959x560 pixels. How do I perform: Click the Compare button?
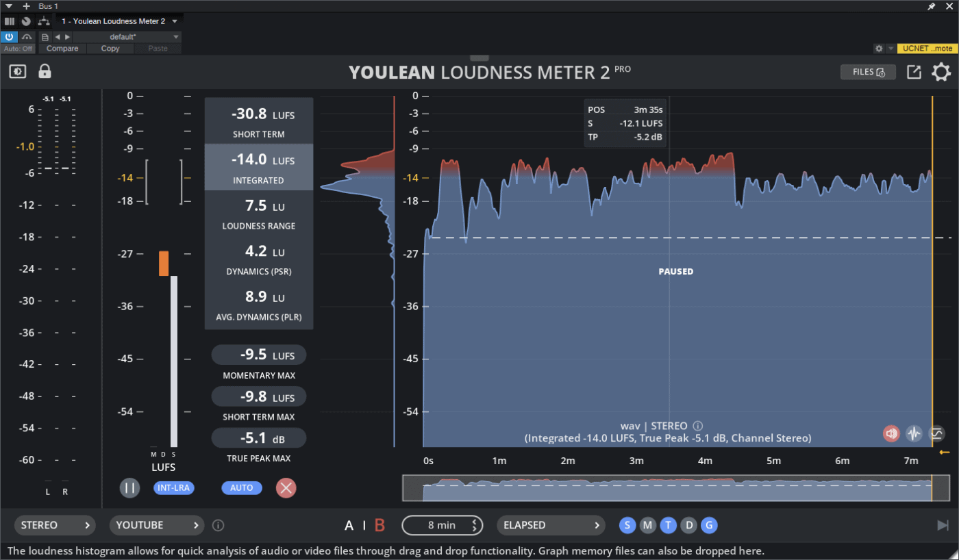[62, 49]
